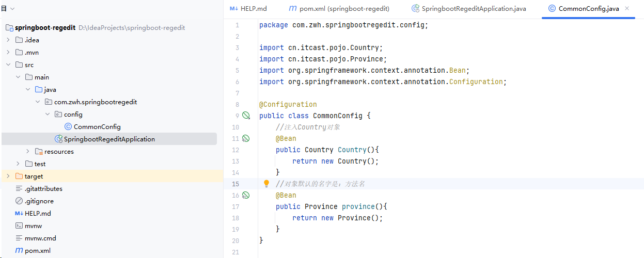Viewport: 644px width, 258px height.
Task: Click the Maven icon on pom.xml tab
Action: tap(293, 9)
